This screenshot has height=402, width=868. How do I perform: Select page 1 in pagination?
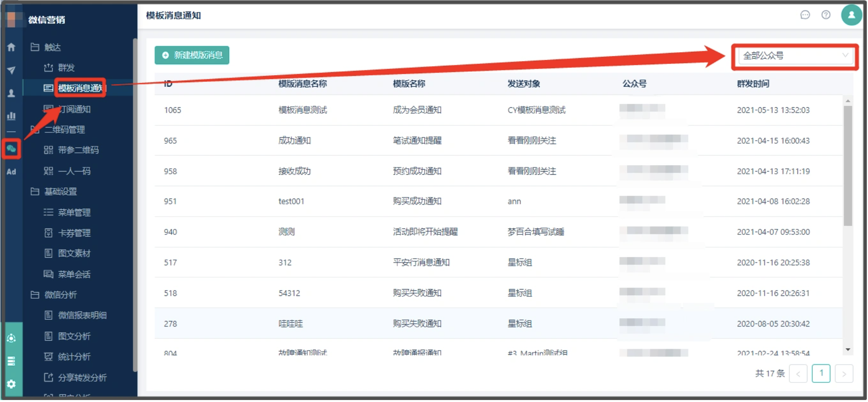(x=821, y=374)
